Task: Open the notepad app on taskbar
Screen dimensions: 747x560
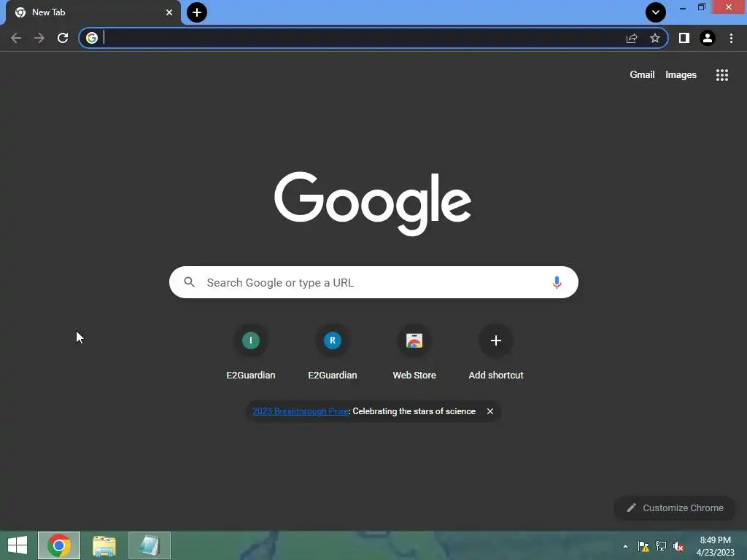Action: pyautogui.click(x=149, y=545)
